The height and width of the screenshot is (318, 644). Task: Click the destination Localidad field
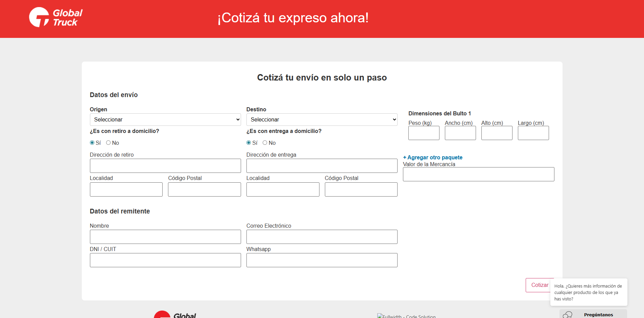click(283, 189)
